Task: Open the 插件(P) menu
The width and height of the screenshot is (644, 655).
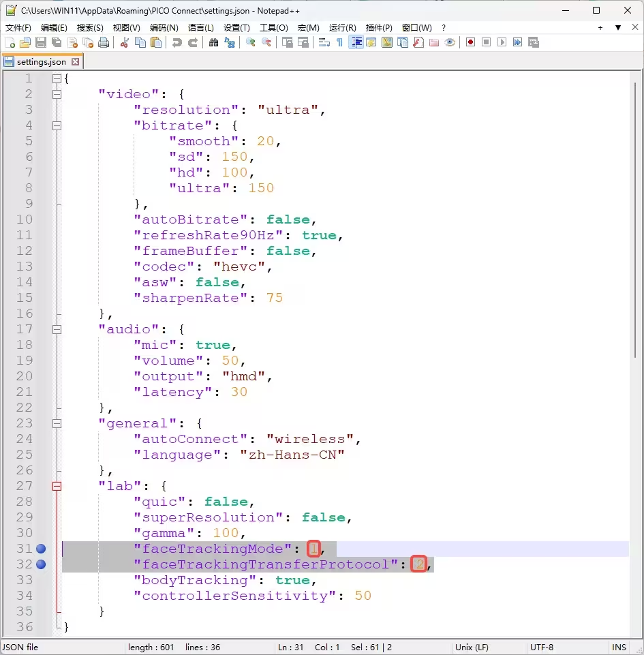Action: (379, 27)
